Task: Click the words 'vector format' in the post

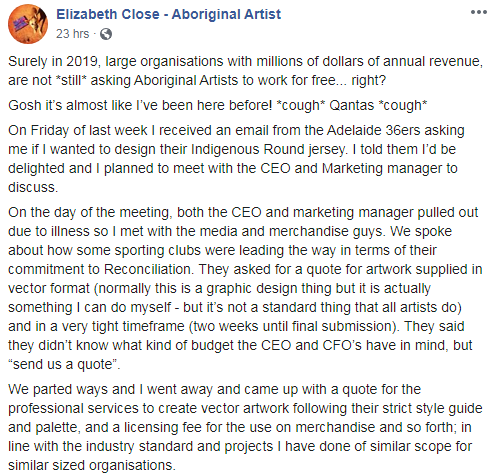Action: click(49, 288)
